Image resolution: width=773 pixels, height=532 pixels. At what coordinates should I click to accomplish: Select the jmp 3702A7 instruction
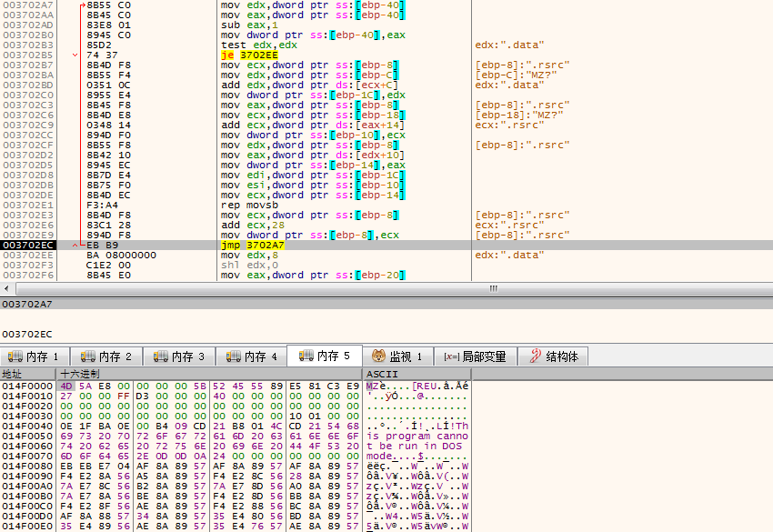tap(253, 245)
